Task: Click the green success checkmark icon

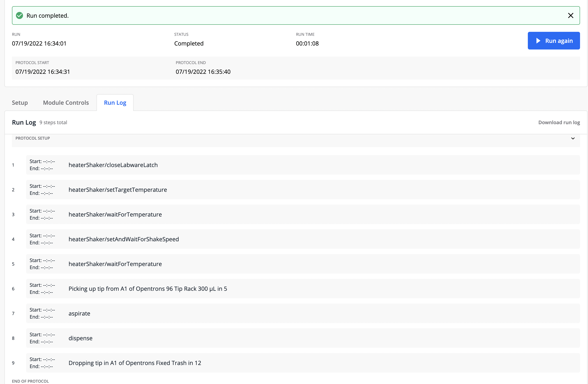Action: 19,15
